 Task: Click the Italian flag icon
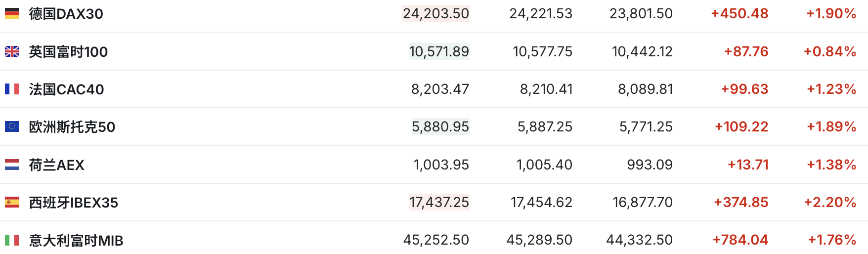12,240
